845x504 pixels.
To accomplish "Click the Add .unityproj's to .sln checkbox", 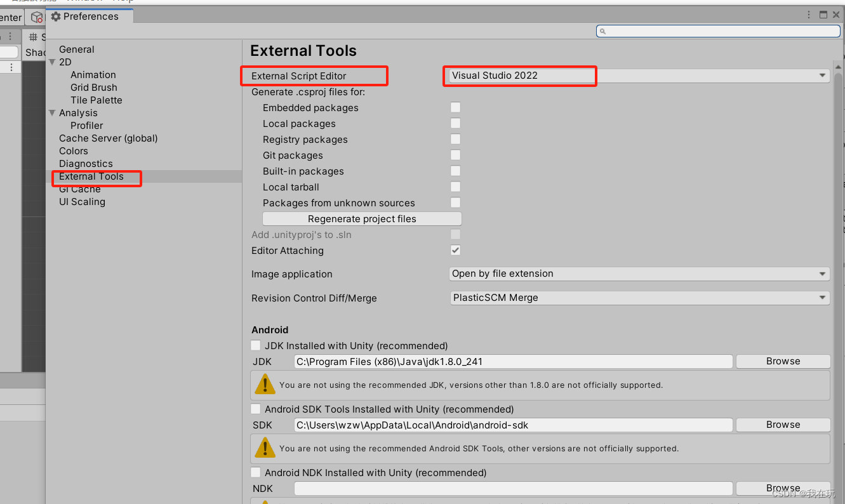I will 455,234.
